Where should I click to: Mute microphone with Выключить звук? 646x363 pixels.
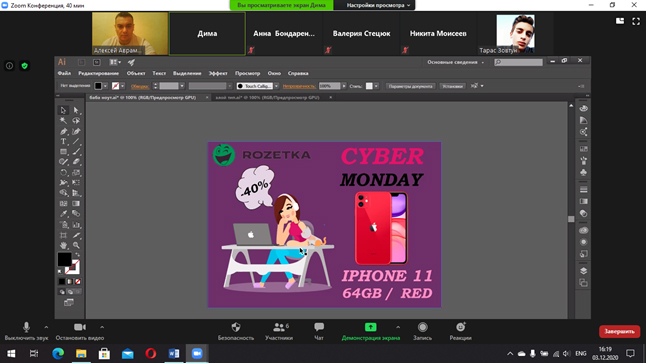pyautogui.click(x=26, y=331)
